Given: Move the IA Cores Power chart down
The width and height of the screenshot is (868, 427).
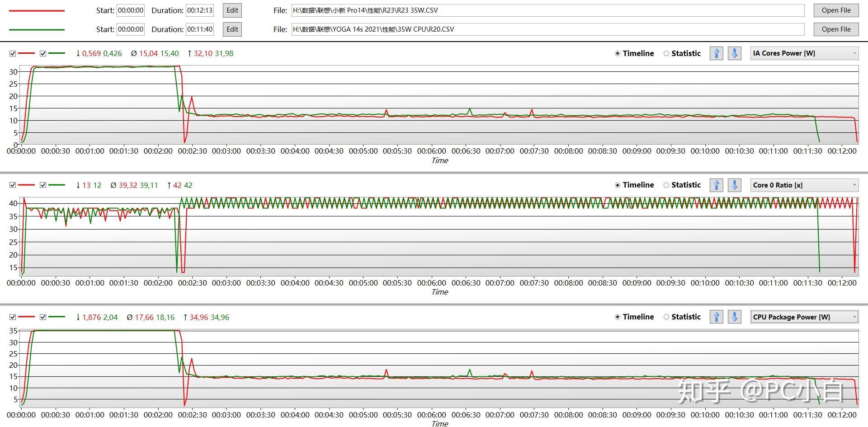Looking at the screenshot, I should click(x=735, y=53).
